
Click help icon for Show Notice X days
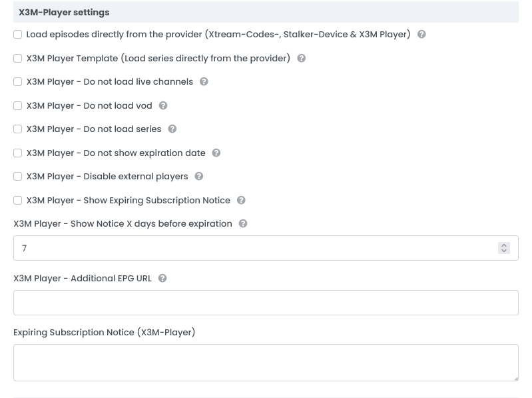(x=243, y=224)
